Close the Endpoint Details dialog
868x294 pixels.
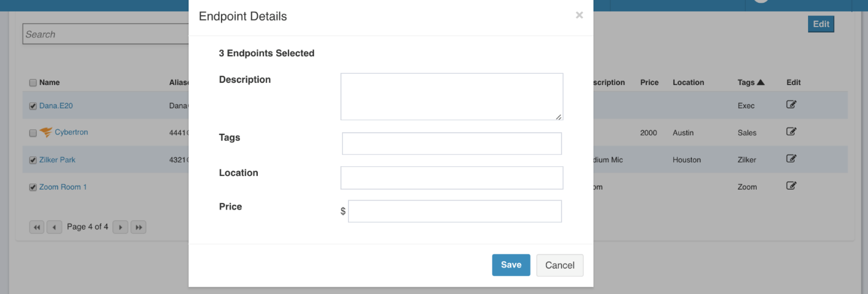(x=579, y=15)
